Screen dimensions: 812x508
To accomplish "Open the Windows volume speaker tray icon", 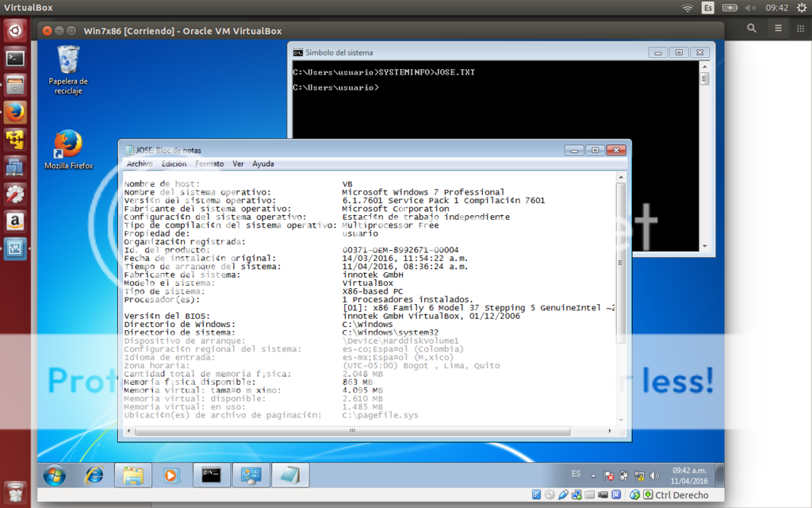I will click(x=654, y=476).
